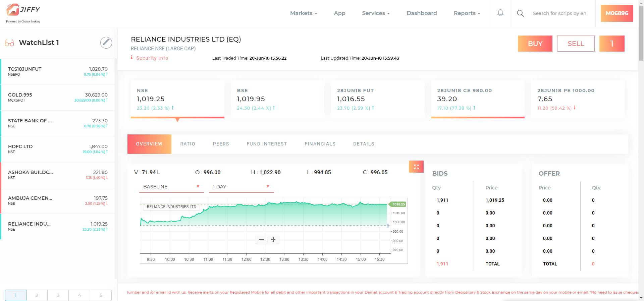
Task: Click the OFFER panel heading
Action: [549, 174]
